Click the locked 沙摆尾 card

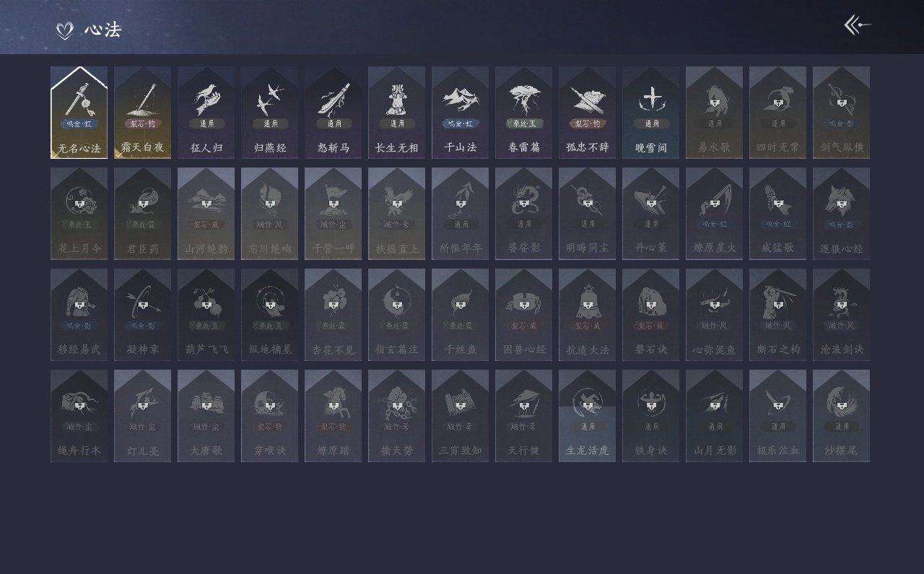841,416
